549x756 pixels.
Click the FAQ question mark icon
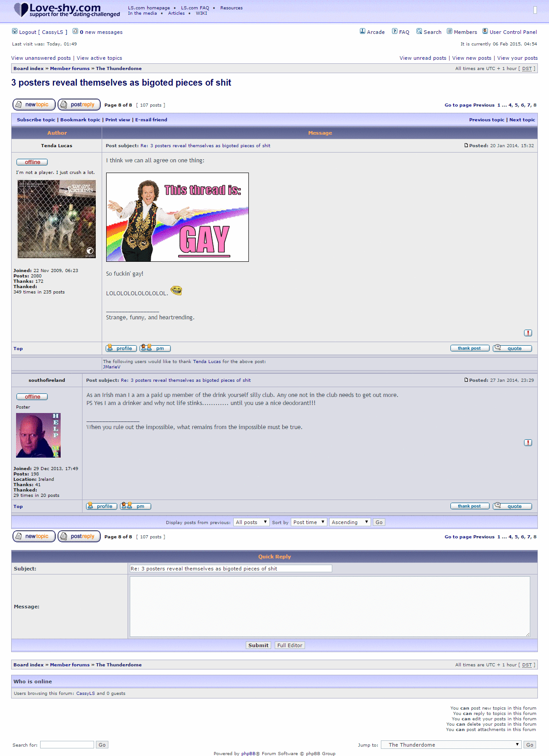[x=395, y=31]
